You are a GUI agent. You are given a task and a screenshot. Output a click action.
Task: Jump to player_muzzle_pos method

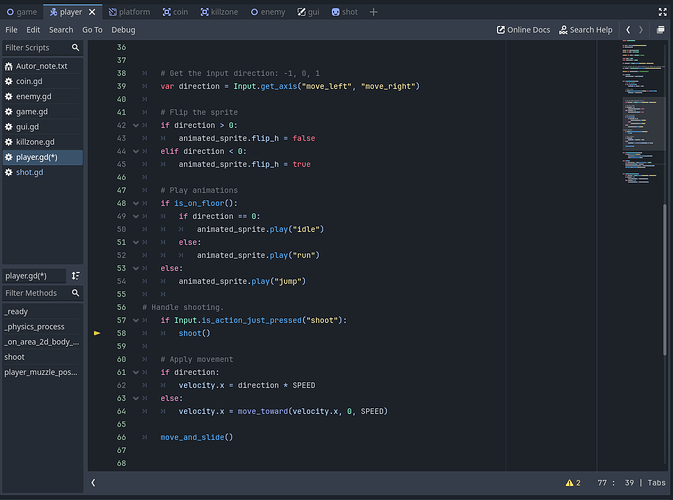pyautogui.click(x=42, y=372)
